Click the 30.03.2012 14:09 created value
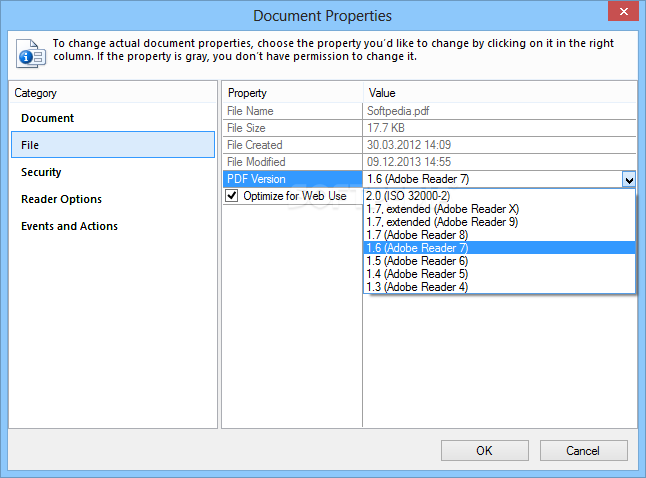The image size is (646, 478). tap(409, 145)
